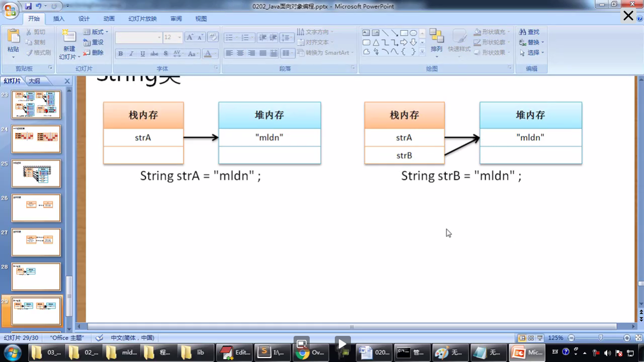The width and height of the screenshot is (644, 362).
Task: Decrease font size with the shrink-font icon
Action: [x=200, y=37]
